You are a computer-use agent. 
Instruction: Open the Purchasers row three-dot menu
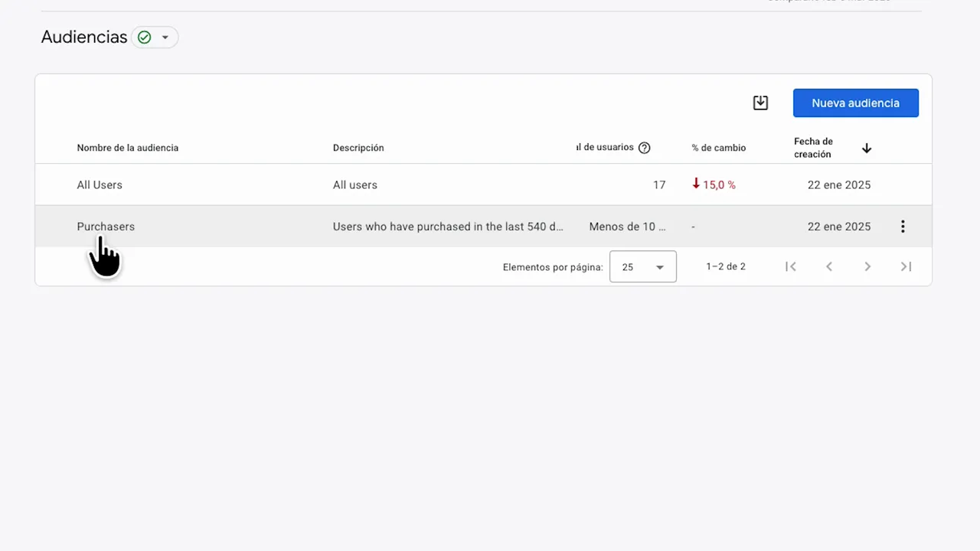point(903,227)
